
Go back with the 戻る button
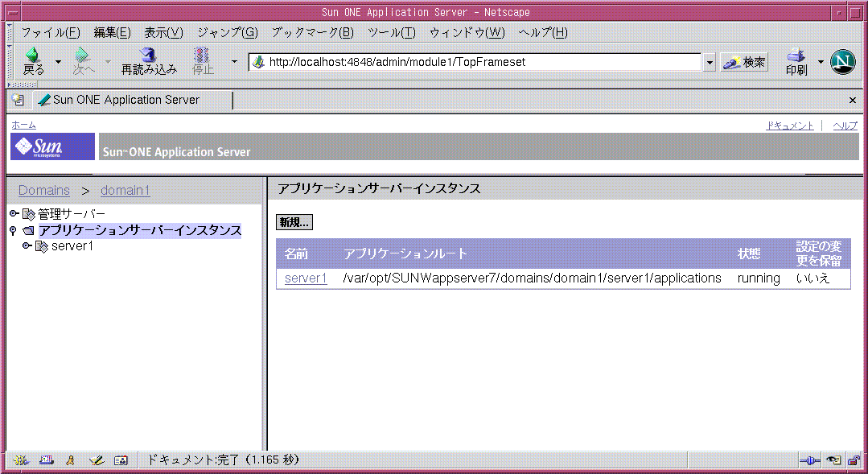tap(33, 61)
